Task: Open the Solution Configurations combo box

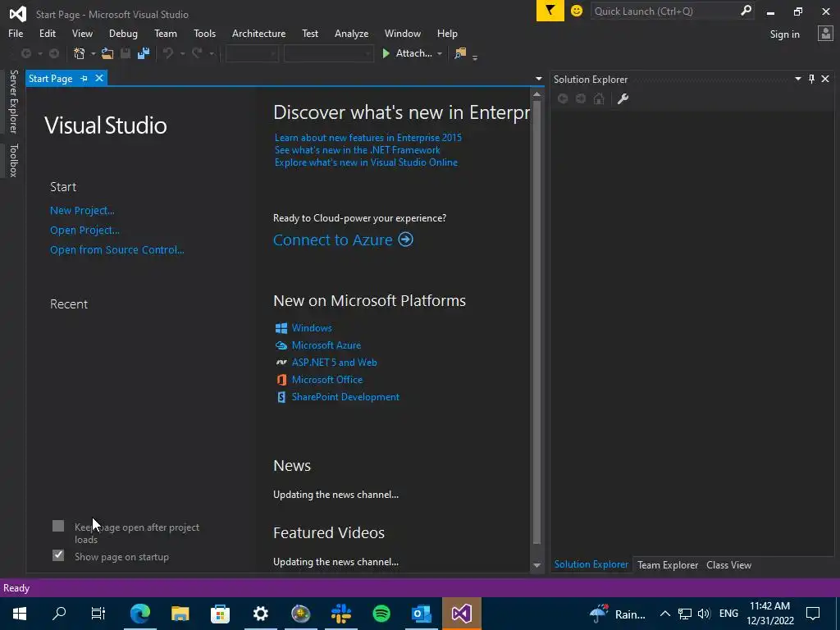Action: point(252,53)
